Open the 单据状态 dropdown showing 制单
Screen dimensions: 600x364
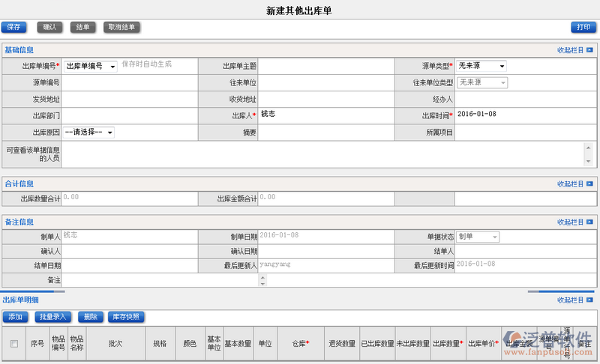click(x=478, y=237)
